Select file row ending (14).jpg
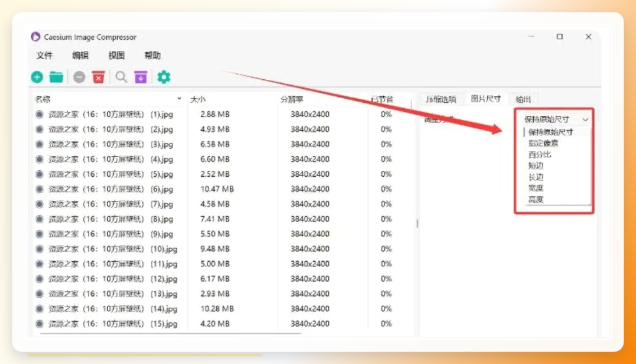 point(223,309)
